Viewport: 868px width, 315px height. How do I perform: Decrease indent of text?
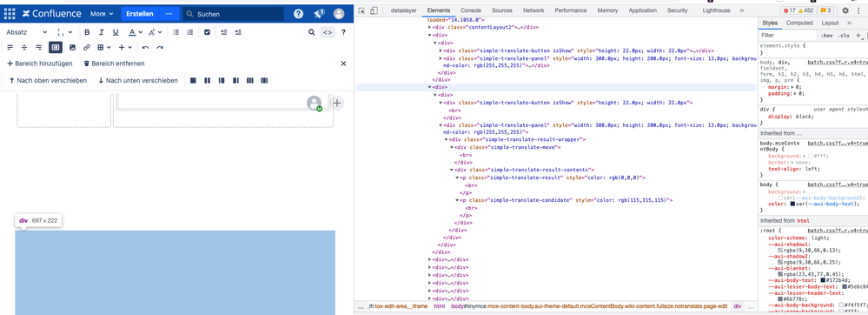pyautogui.click(x=224, y=33)
